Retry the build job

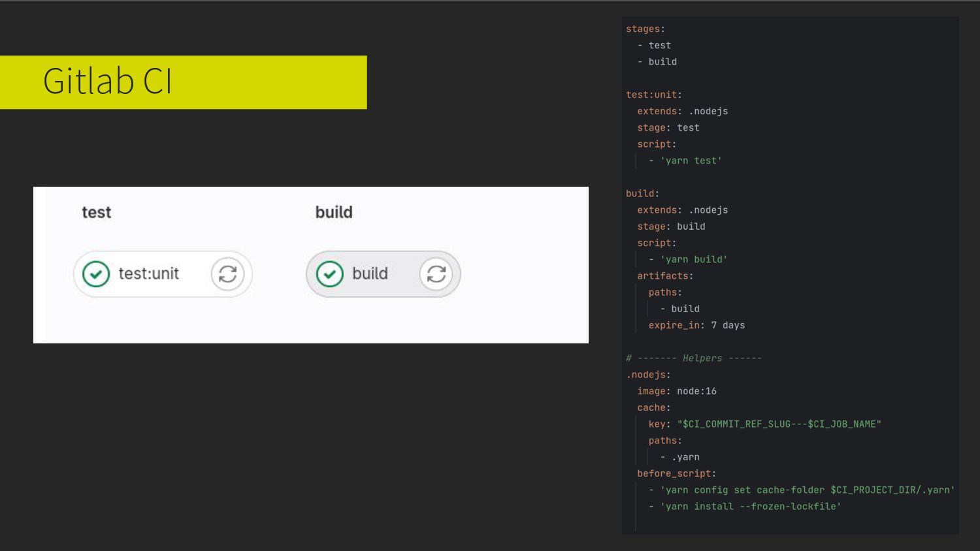point(436,274)
